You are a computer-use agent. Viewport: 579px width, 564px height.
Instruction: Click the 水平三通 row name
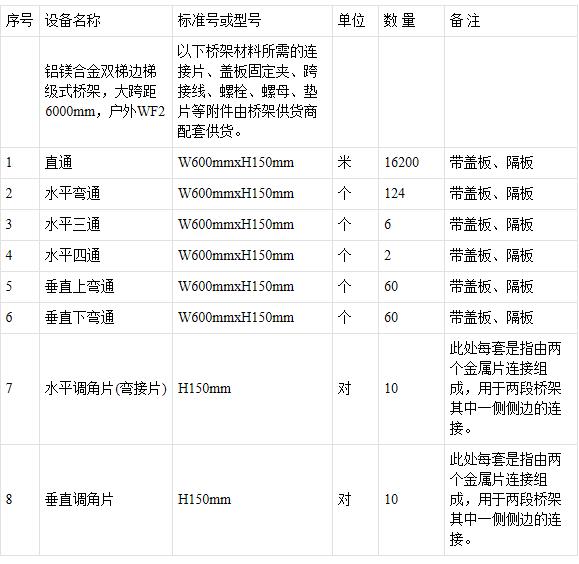106,225
